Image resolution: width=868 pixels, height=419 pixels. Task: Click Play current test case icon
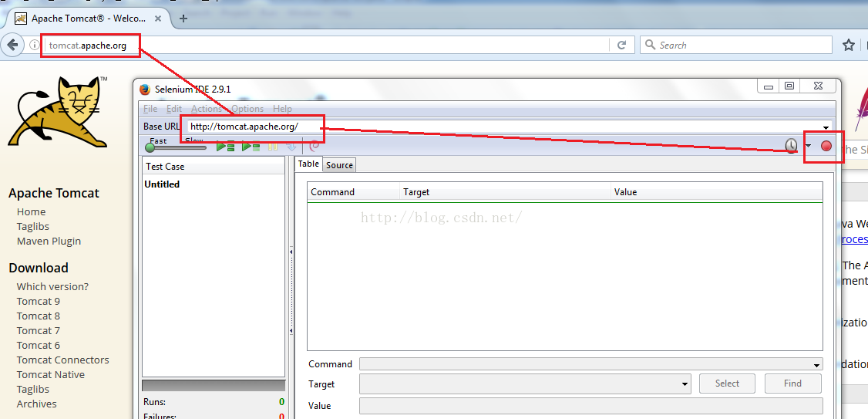click(x=251, y=147)
